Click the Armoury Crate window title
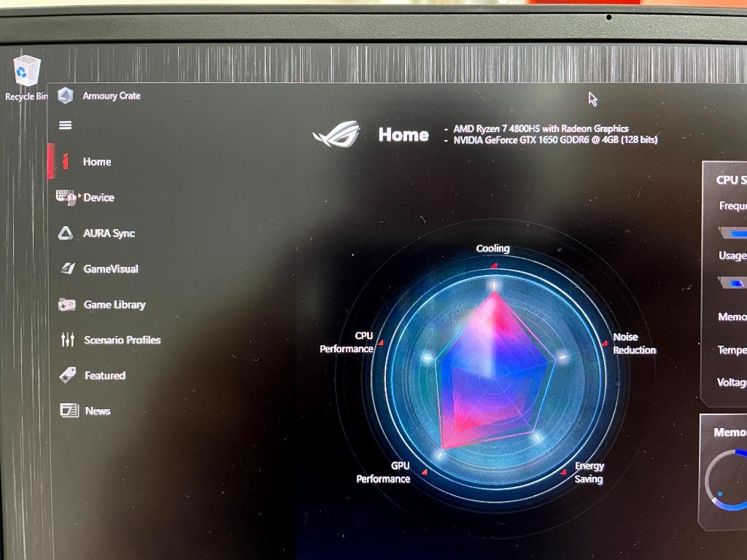The height and width of the screenshot is (560, 747). (112, 96)
